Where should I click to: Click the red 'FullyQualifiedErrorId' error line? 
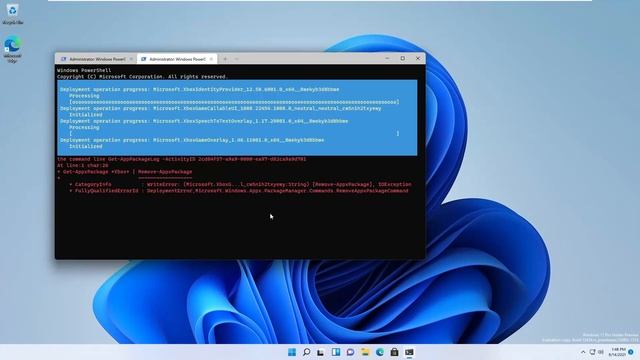click(238, 191)
